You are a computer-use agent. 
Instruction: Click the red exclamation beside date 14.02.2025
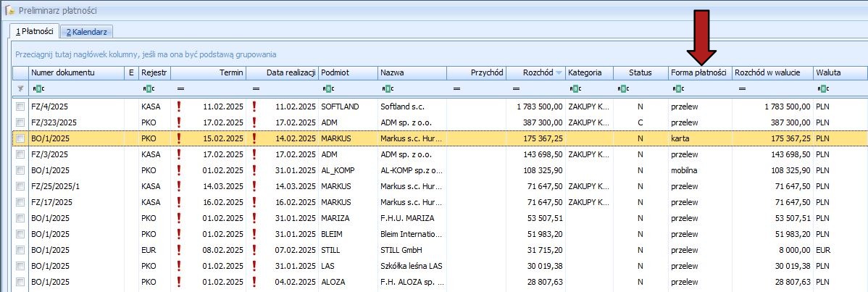click(x=254, y=138)
